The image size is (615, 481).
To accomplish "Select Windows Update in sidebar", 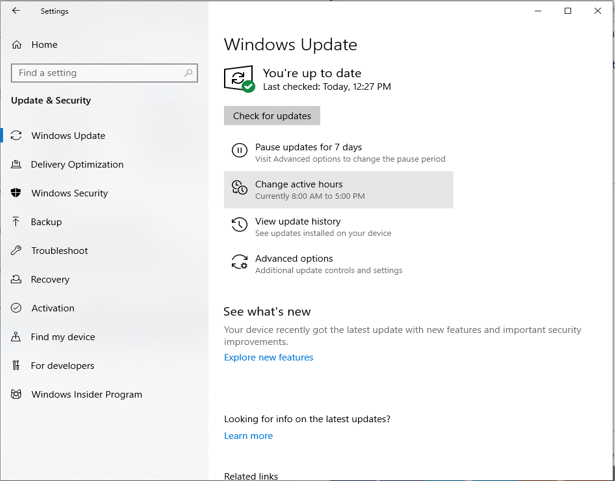I will (68, 136).
